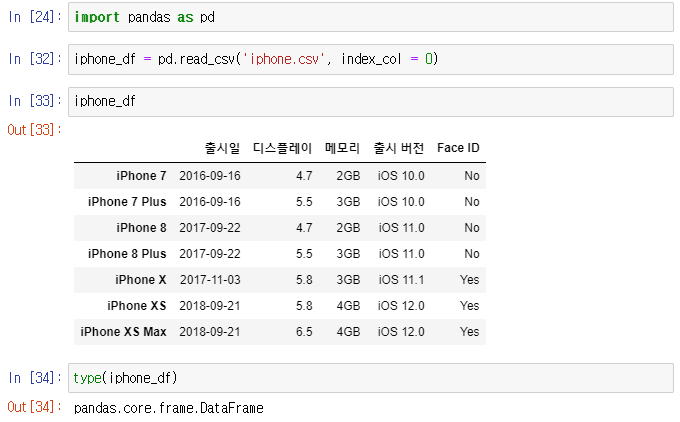This screenshot has width=680, height=422.
Task: Click iPhone 8 release date 2017-09-22
Action: point(210,228)
